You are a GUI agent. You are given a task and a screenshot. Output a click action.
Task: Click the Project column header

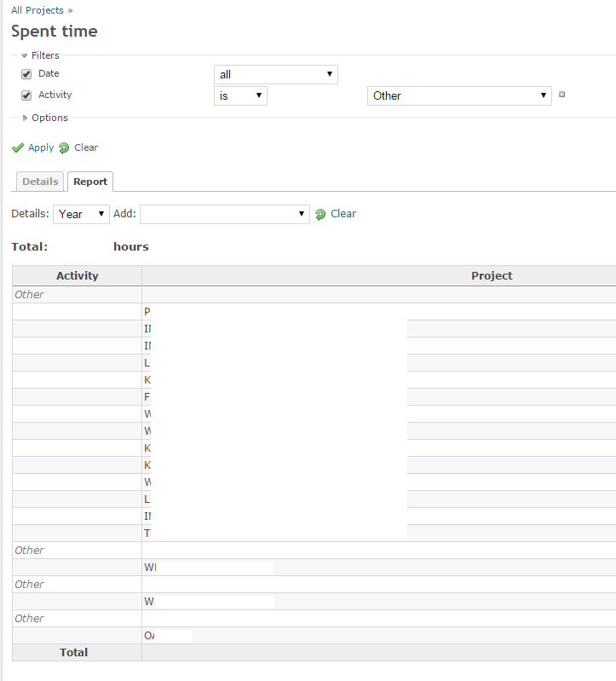click(x=492, y=275)
